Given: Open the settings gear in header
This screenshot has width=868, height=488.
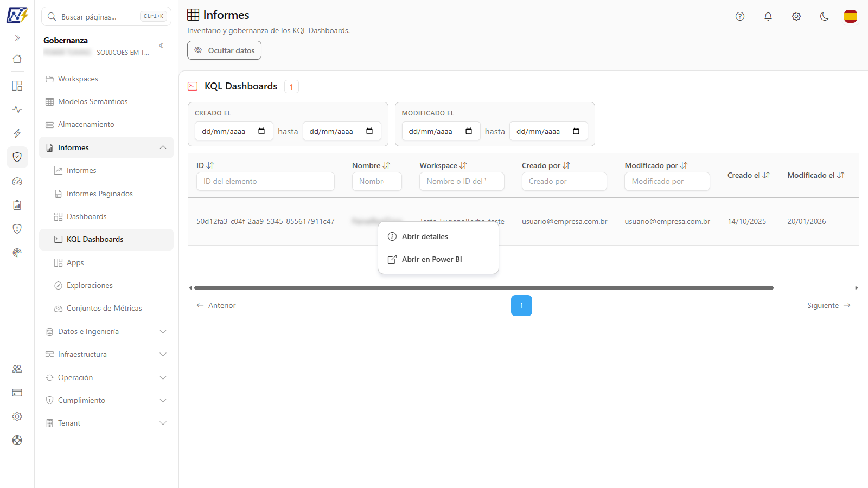Looking at the screenshot, I should tap(796, 16).
